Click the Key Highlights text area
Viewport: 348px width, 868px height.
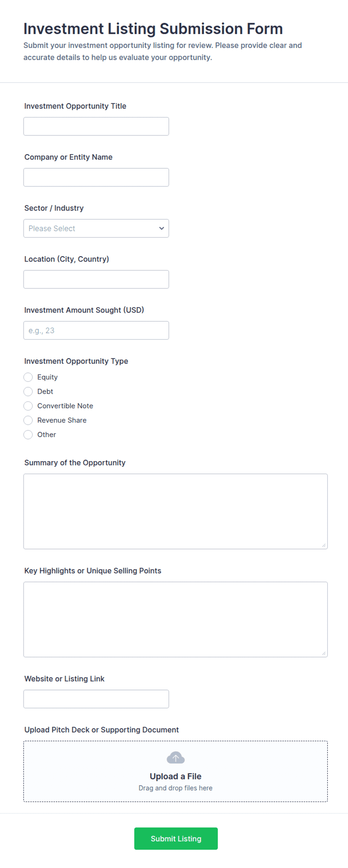click(175, 619)
